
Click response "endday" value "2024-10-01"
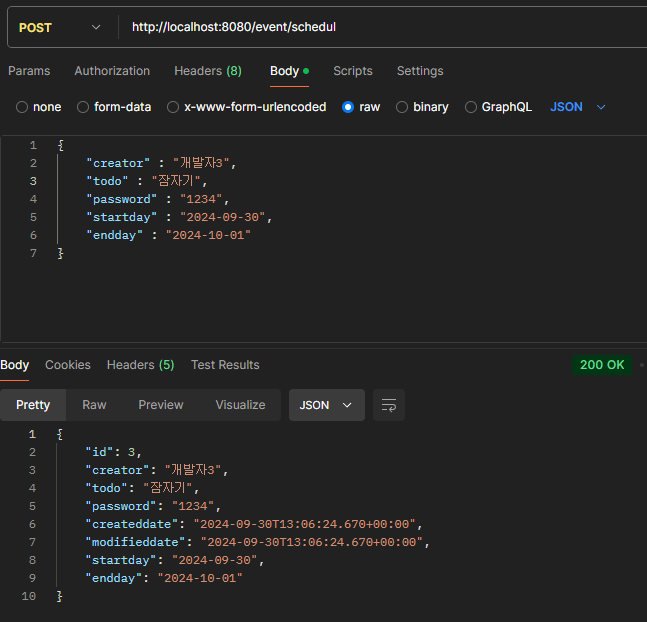coord(200,578)
